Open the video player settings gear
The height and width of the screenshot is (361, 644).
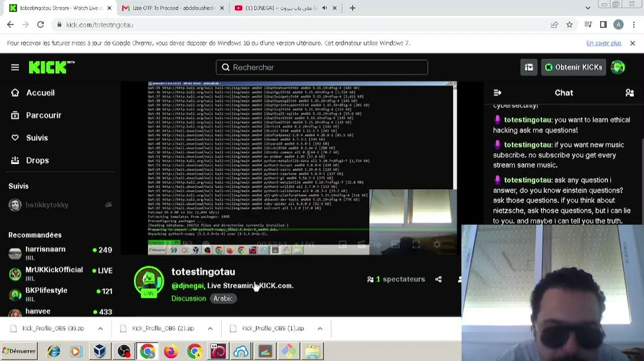[x=437, y=245]
